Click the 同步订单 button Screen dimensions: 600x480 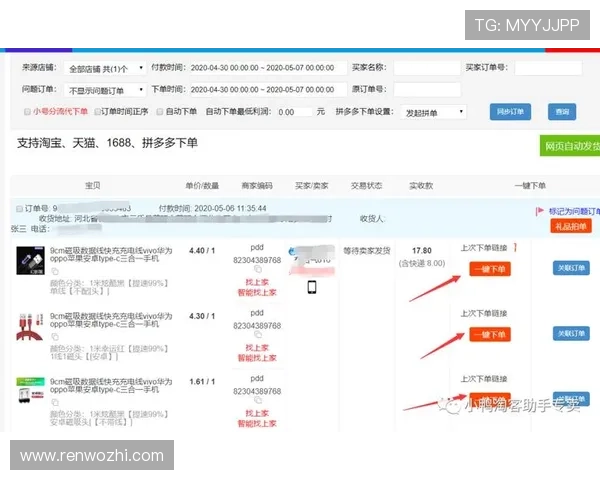510,112
